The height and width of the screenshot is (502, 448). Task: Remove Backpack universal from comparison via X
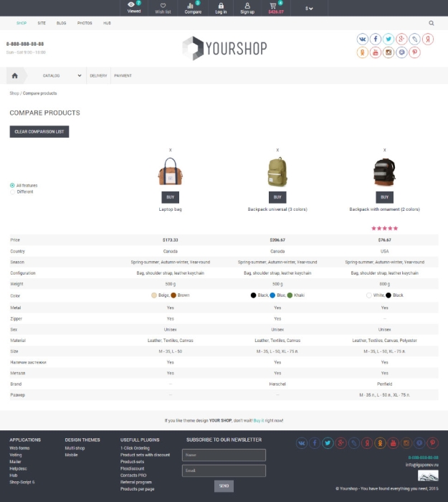coord(277,150)
